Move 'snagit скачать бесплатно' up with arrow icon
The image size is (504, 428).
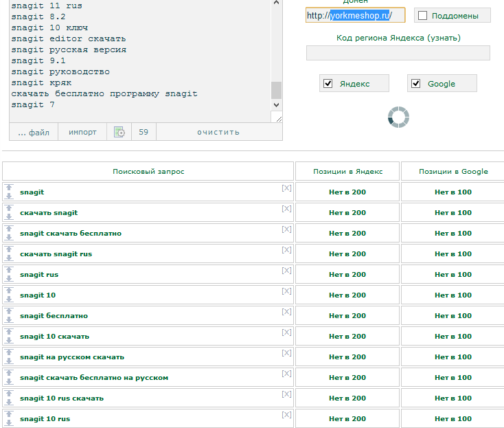point(9,228)
